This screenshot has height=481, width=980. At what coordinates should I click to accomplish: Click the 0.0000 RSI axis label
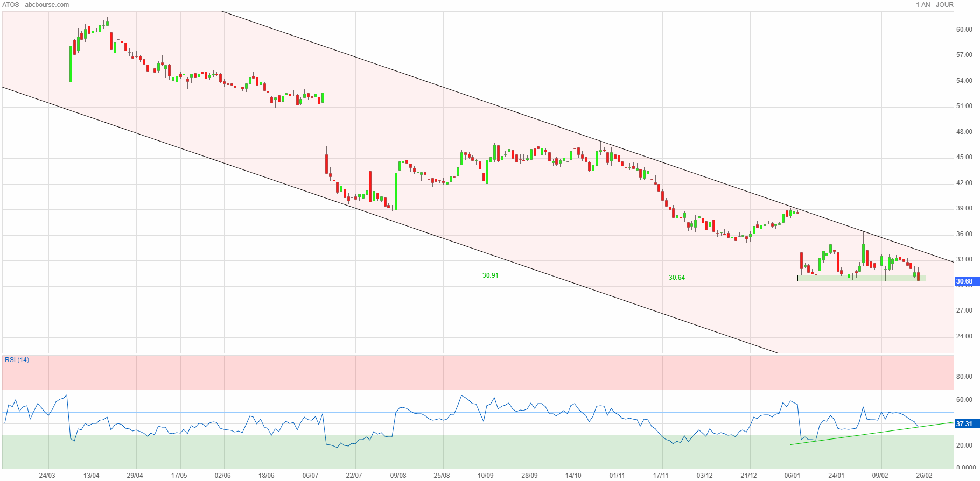(966, 468)
